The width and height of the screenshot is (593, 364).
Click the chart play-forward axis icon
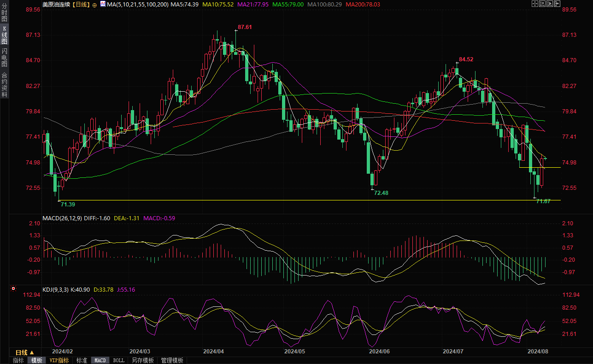tap(550, 4)
